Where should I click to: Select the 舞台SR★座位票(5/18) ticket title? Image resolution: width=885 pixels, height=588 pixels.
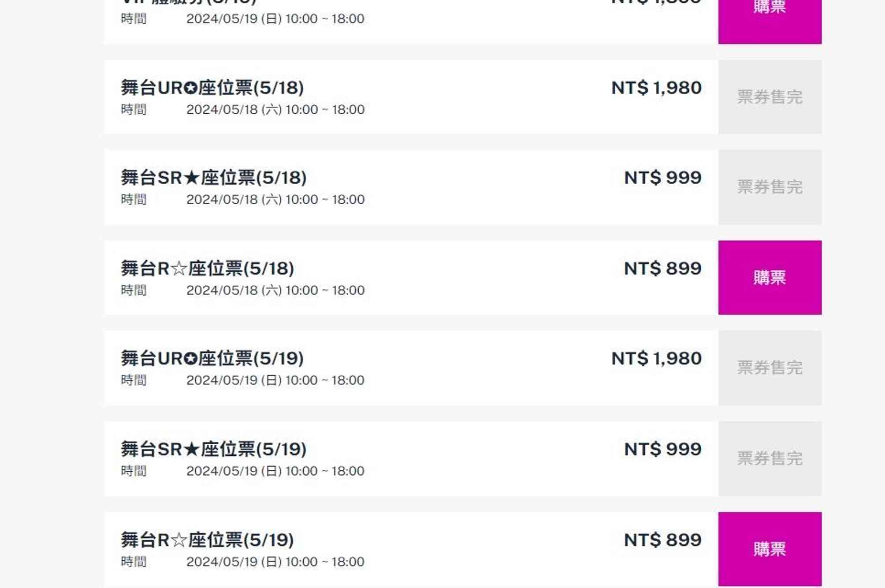click(214, 178)
